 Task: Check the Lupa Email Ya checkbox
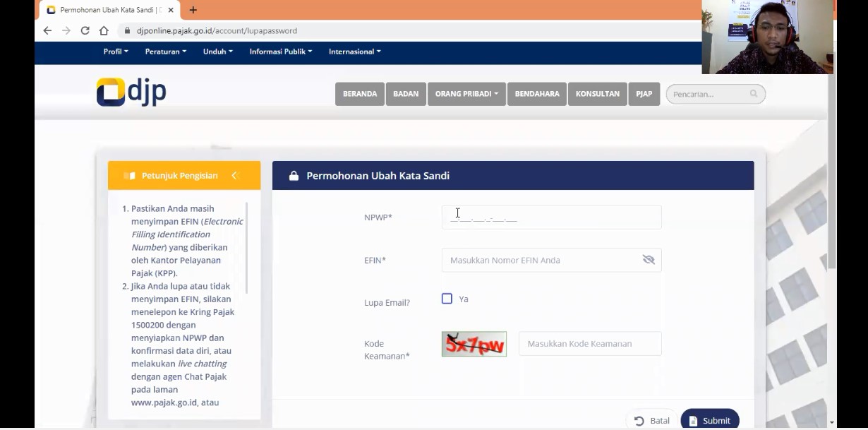(447, 299)
